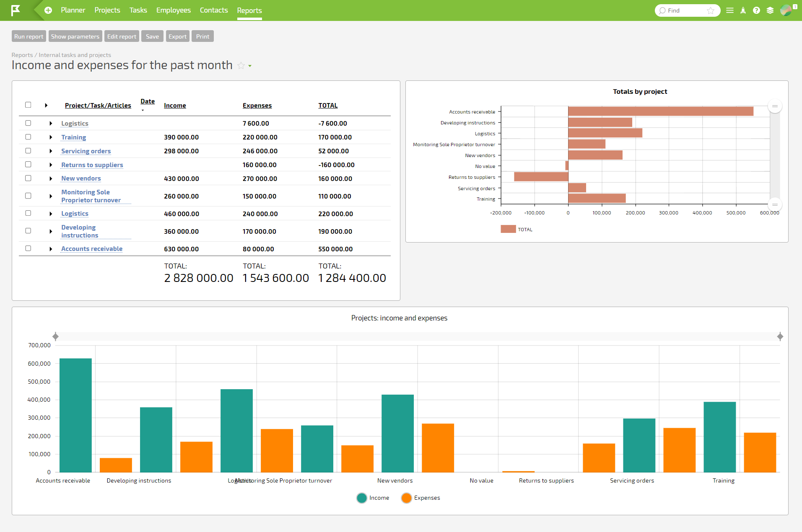Open the Contacts section
Viewport: 802px width, 532px height.
click(214, 10)
